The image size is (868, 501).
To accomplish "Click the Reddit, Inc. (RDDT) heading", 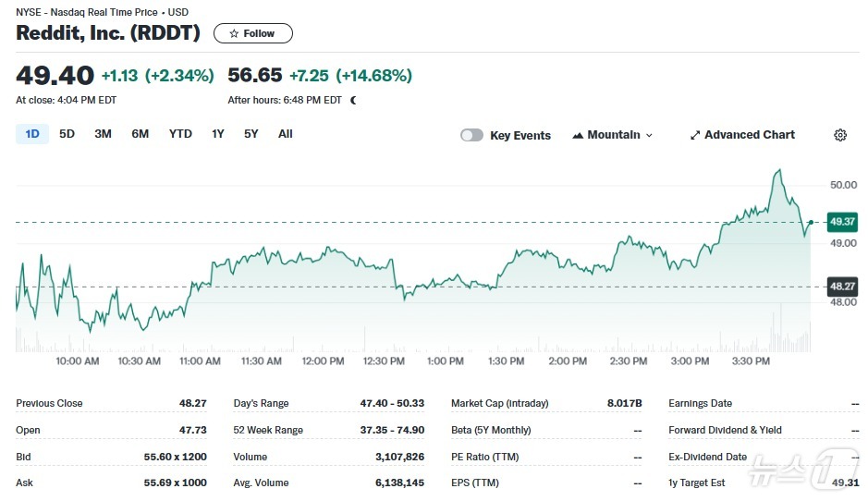I will (x=108, y=32).
